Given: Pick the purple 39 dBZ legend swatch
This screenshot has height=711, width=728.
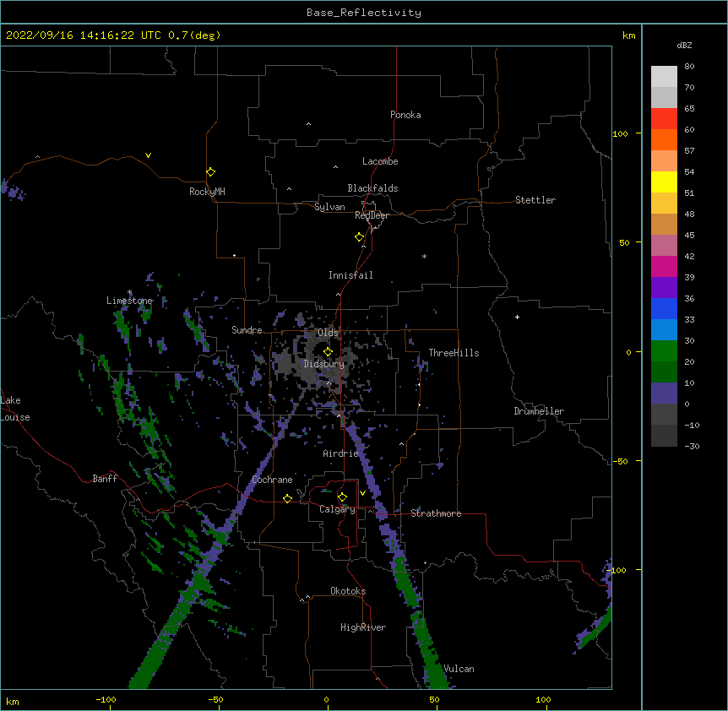Looking at the screenshot, I should coord(664,288).
